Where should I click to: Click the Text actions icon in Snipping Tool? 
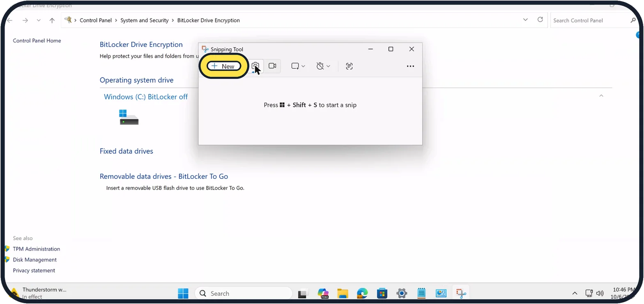click(x=349, y=66)
